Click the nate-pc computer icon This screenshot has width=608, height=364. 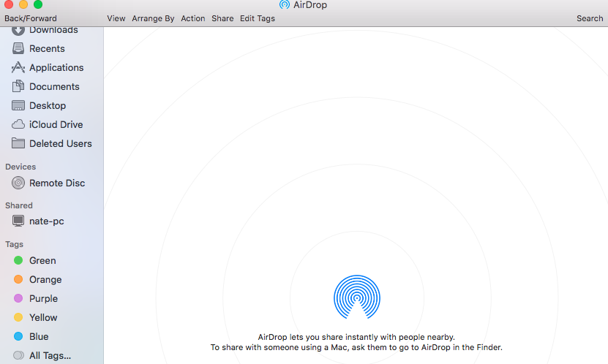coord(18,221)
